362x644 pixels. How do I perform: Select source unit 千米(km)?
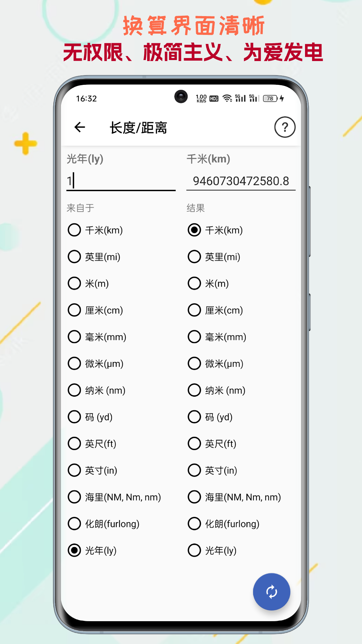click(74, 230)
